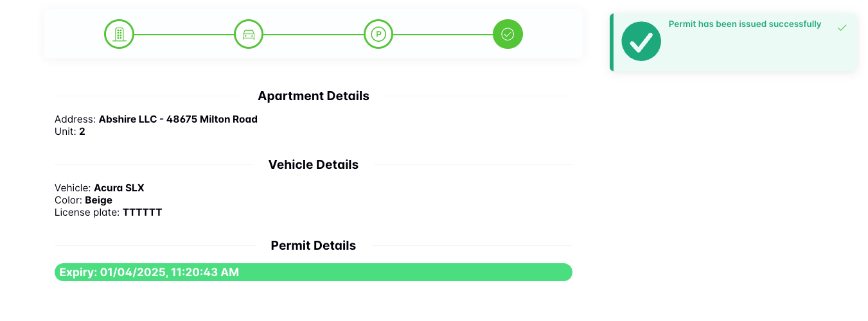The width and height of the screenshot is (868, 321).
Task: Click progress line between apartment and vehicle steps
Action: pos(184,34)
